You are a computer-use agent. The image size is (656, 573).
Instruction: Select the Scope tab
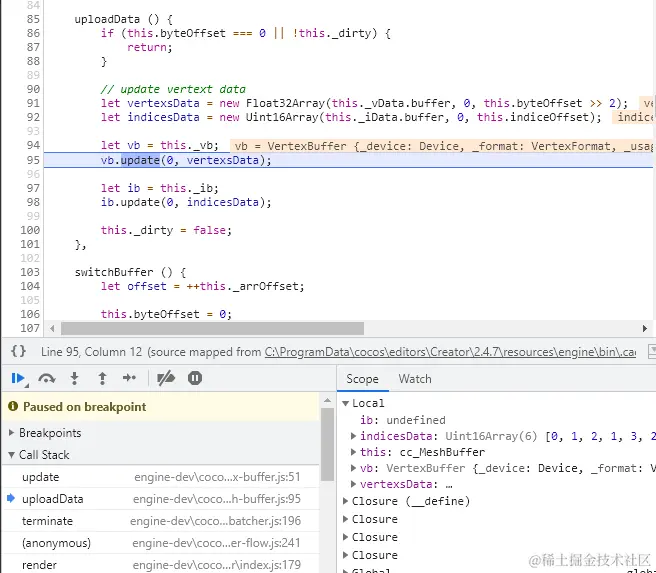362,379
